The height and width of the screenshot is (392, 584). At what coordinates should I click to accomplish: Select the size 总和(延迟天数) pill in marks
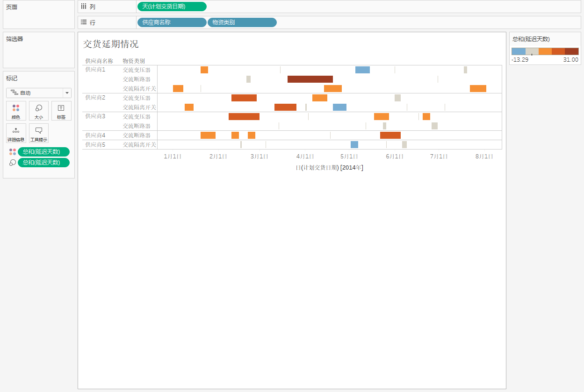pyautogui.click(x=43, y=163)
